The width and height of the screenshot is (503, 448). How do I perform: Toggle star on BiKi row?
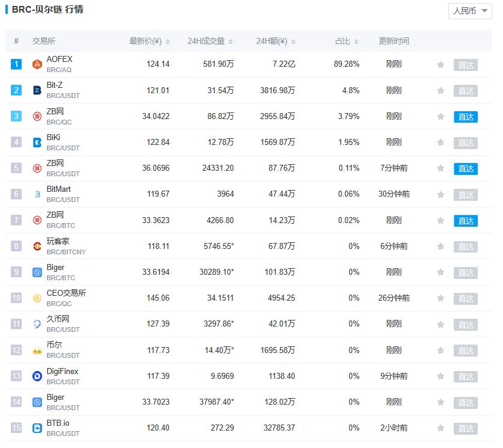441,143
